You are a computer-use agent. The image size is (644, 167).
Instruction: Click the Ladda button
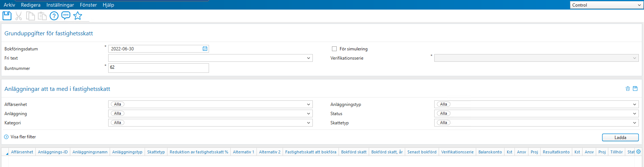point(620,138)
